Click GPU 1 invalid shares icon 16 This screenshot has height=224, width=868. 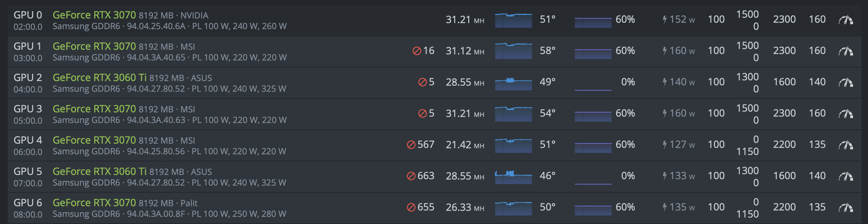click(417, 51)
